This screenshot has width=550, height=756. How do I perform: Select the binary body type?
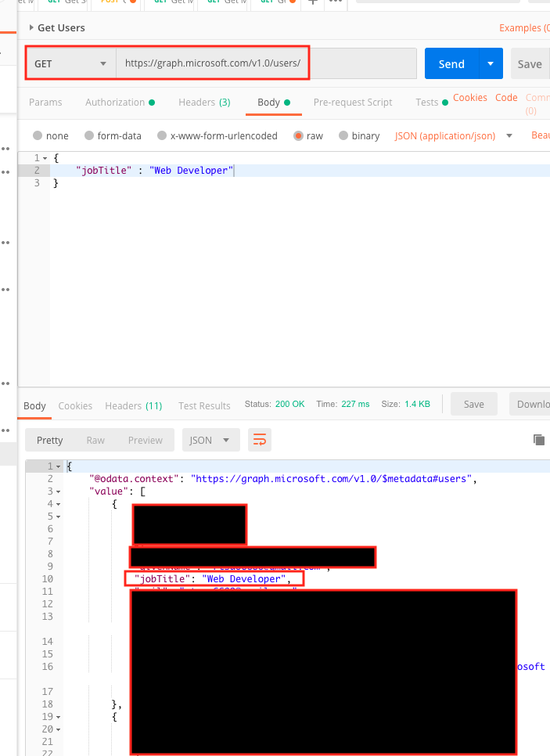tap(359, 135)
